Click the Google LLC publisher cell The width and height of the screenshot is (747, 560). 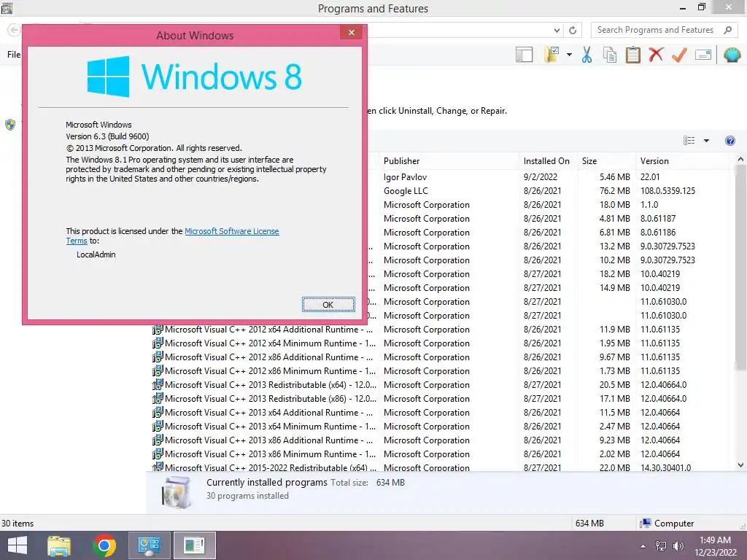[406, 191]
